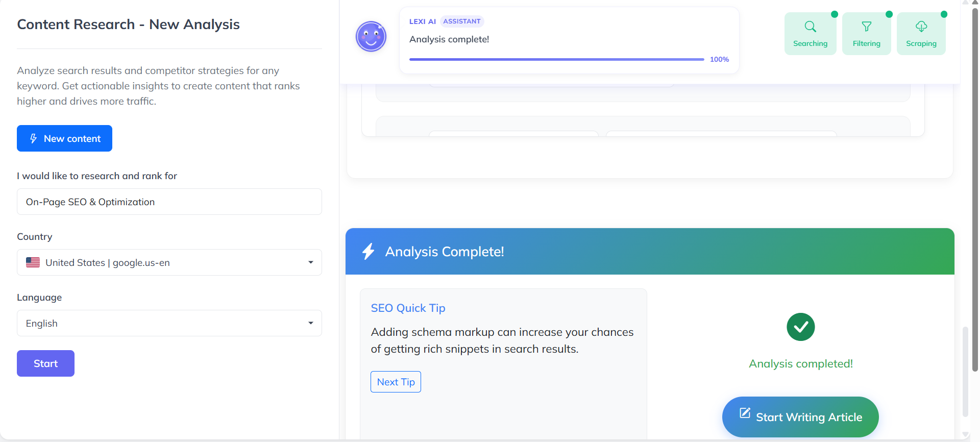Open the Country dropdown

tap(169, 262)
